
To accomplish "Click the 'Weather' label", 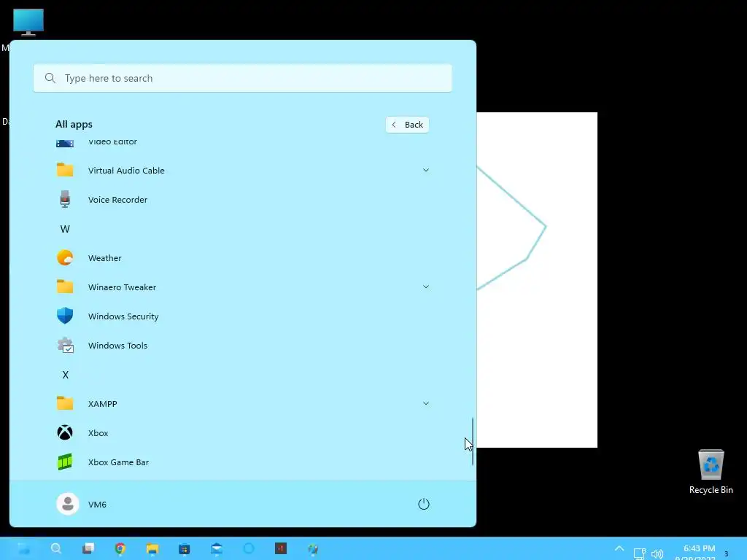I will point(105,257).
